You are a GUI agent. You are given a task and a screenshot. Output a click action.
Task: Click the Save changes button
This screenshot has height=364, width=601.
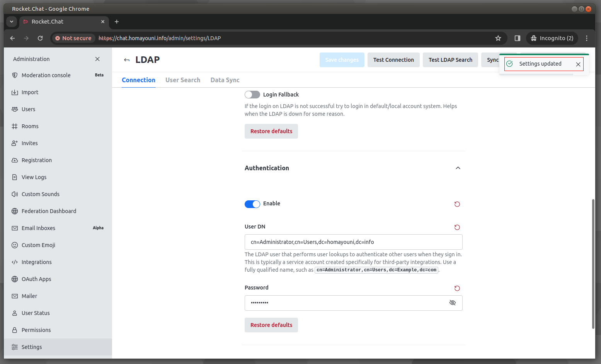pos(342,60)
